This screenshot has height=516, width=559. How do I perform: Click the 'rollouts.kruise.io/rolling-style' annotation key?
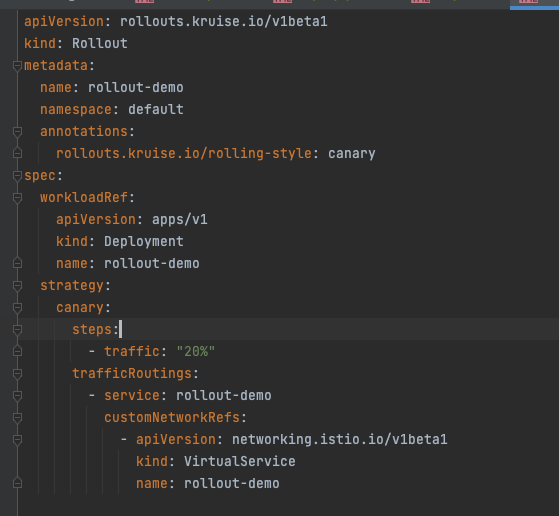tap(184, 154)
